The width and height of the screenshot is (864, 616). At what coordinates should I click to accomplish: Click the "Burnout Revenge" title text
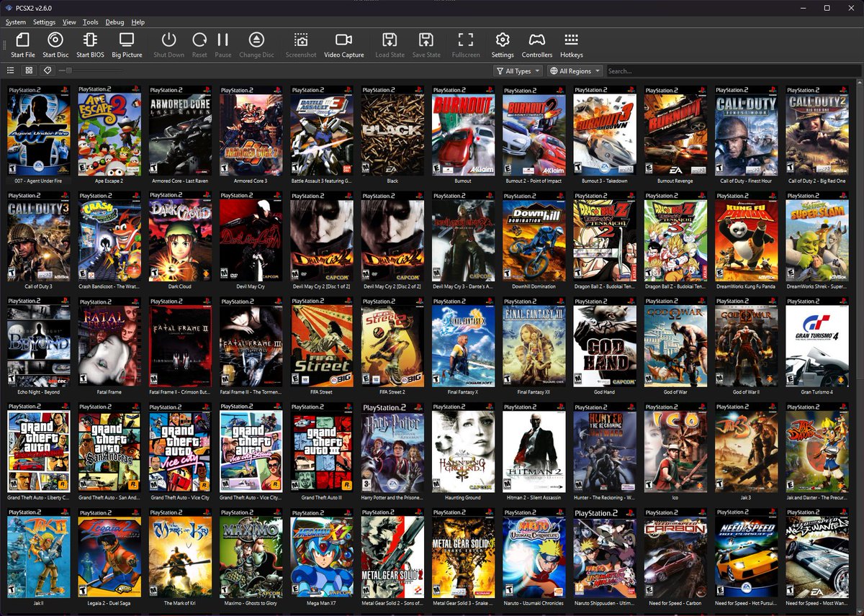pos(676,181)
